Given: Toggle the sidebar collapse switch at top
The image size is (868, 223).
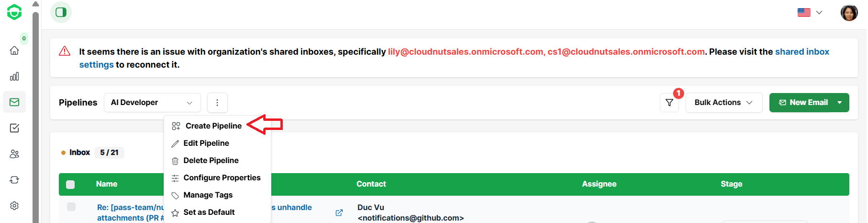Looking at the screenshot, I should click(x=61, y=12).
